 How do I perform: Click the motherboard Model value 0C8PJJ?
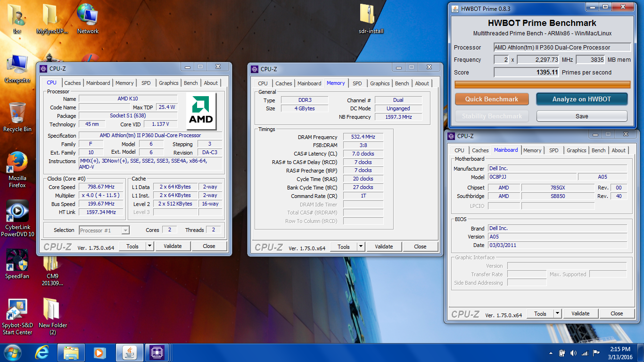532,177
